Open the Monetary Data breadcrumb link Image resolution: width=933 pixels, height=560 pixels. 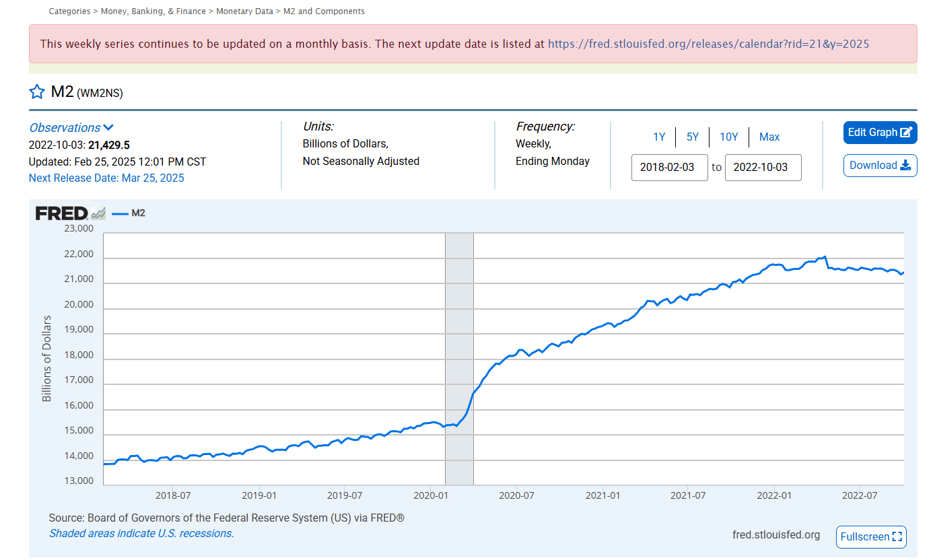point(245,11)
